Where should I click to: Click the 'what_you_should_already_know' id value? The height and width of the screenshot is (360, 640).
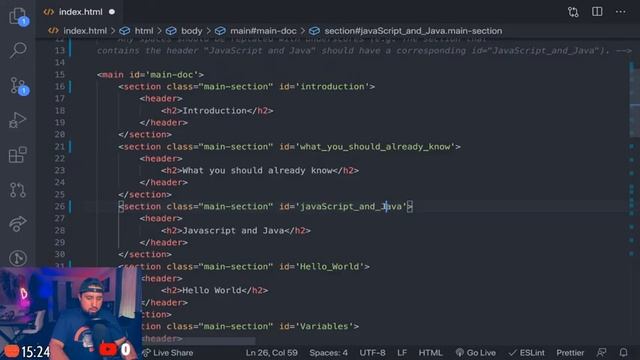coord(375,147)
